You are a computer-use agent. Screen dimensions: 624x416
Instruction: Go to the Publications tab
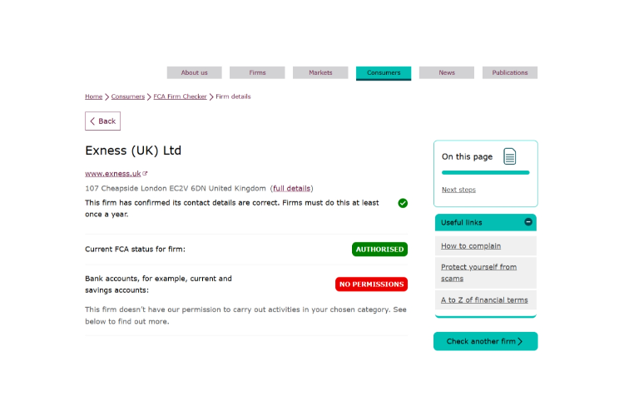point(510,72)
